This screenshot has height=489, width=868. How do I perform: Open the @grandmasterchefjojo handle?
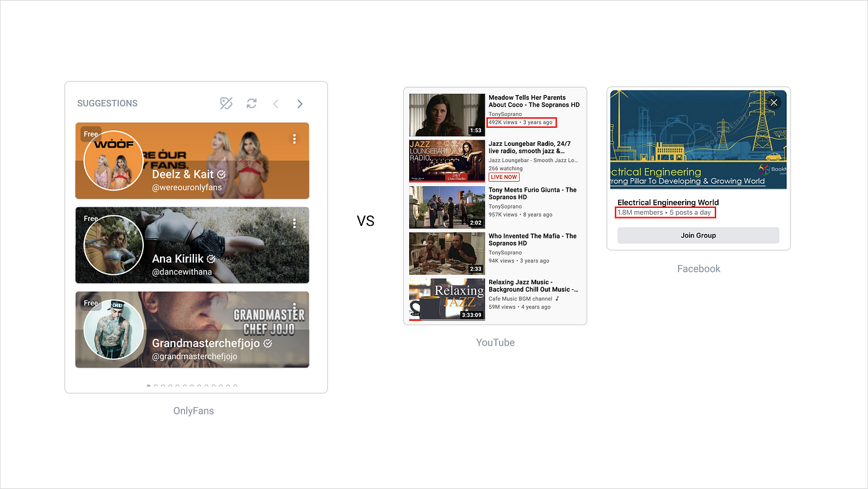click(x=195, y=356)
